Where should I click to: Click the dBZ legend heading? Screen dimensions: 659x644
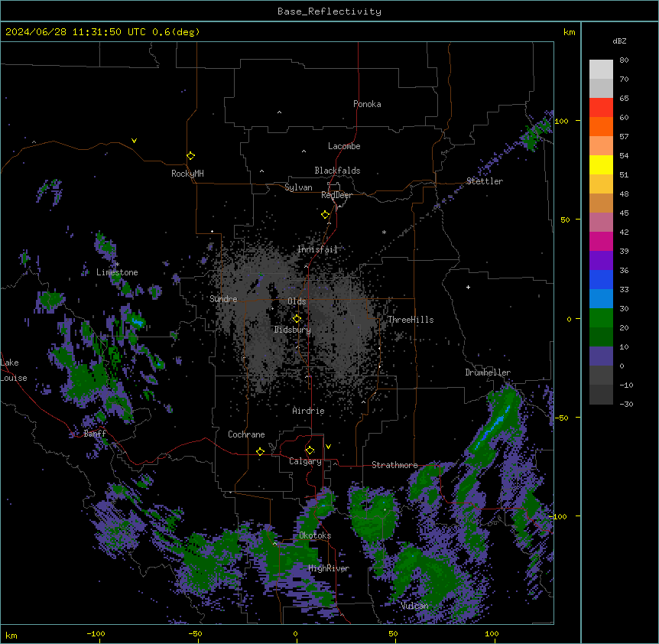coord(619,41)
